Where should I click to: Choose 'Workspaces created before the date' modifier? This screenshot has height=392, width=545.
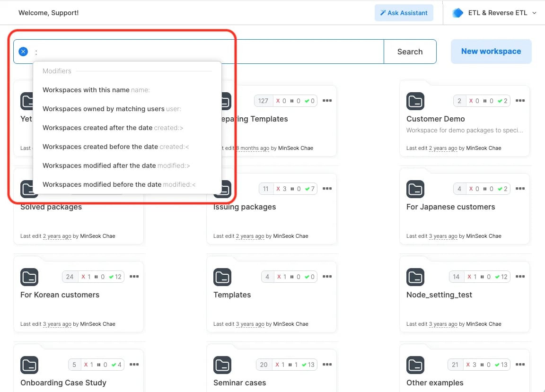click(x=127, y=147)
